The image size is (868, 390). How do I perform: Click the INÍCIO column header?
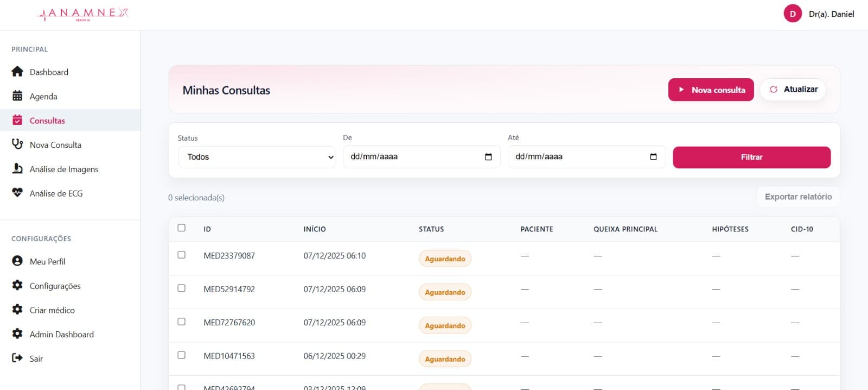coord(315,229)
